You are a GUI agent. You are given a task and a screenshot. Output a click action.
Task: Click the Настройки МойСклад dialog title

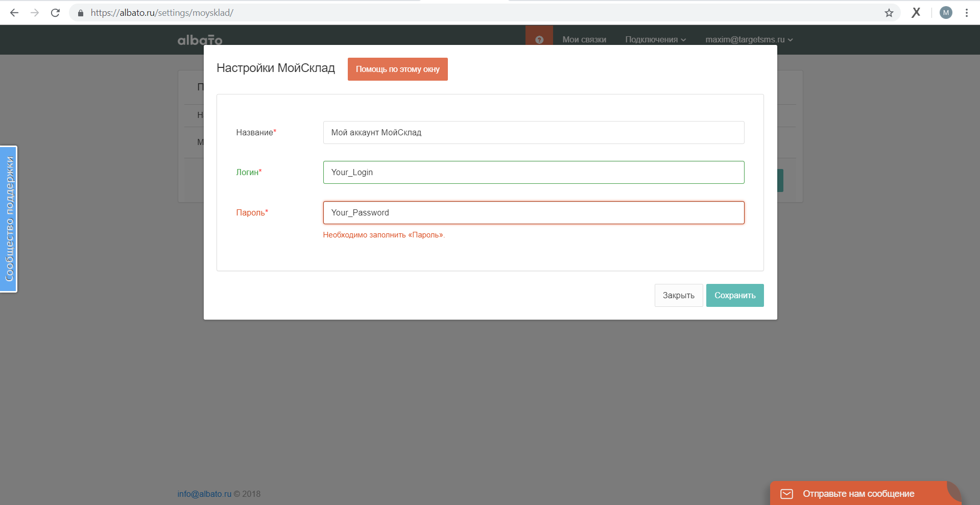(276, 68)
